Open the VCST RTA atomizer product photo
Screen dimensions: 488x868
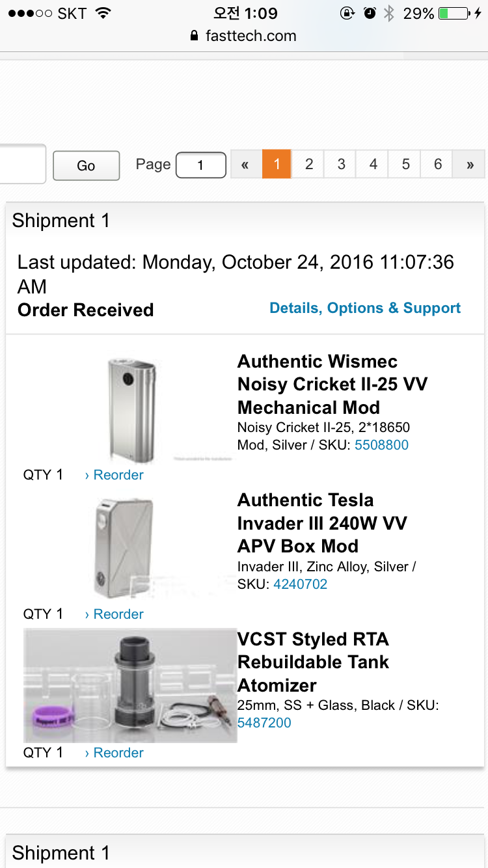pyautogui.click(x=130, y=686)
